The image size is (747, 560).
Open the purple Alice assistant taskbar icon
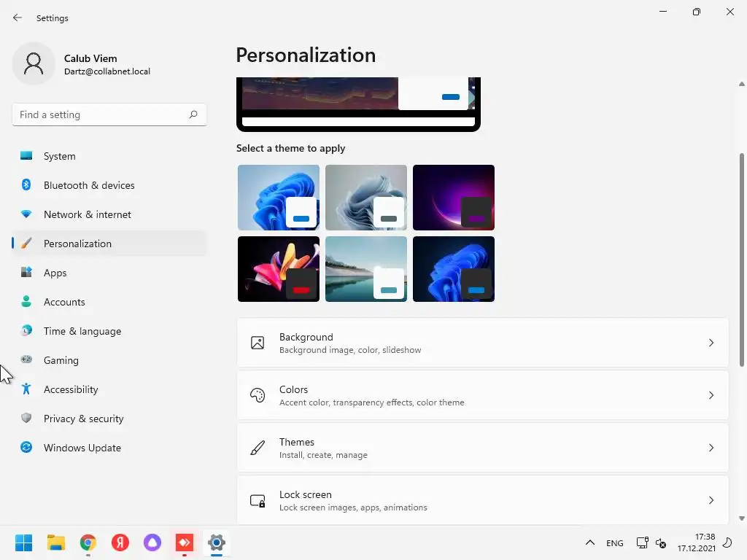[x=152, y=542]
